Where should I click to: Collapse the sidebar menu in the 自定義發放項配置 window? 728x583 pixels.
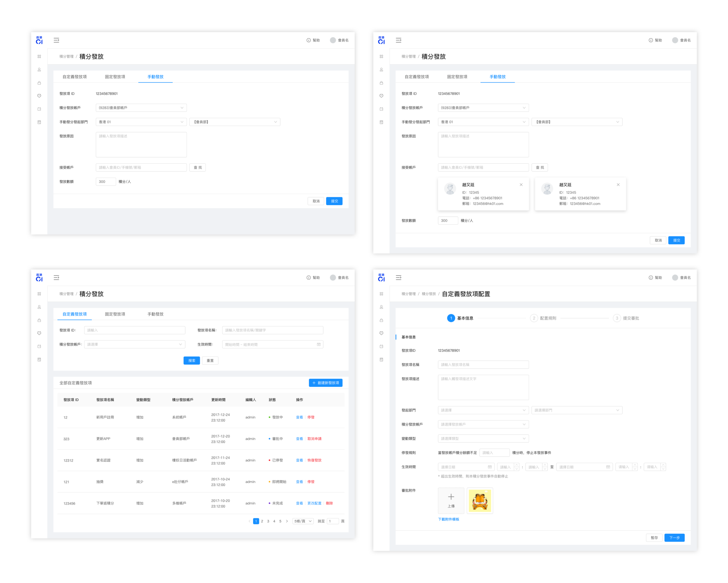[x=398, y=277]
